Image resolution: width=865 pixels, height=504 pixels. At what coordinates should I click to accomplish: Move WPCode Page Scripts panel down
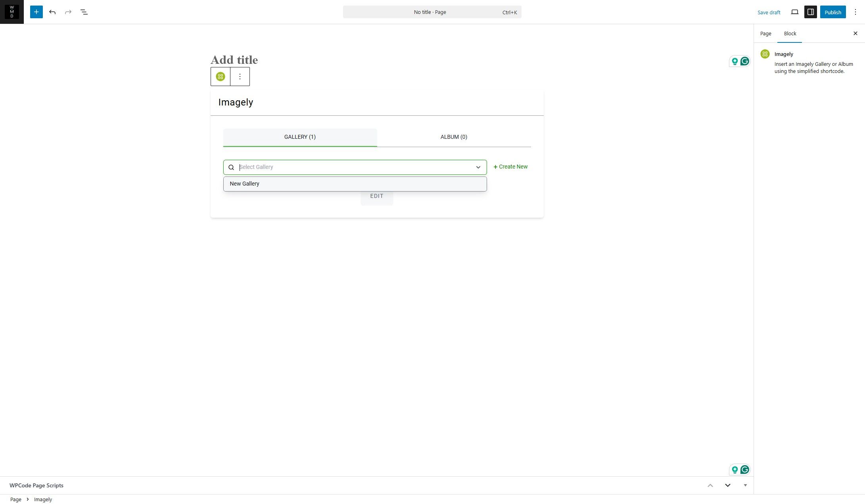[728, 485]
